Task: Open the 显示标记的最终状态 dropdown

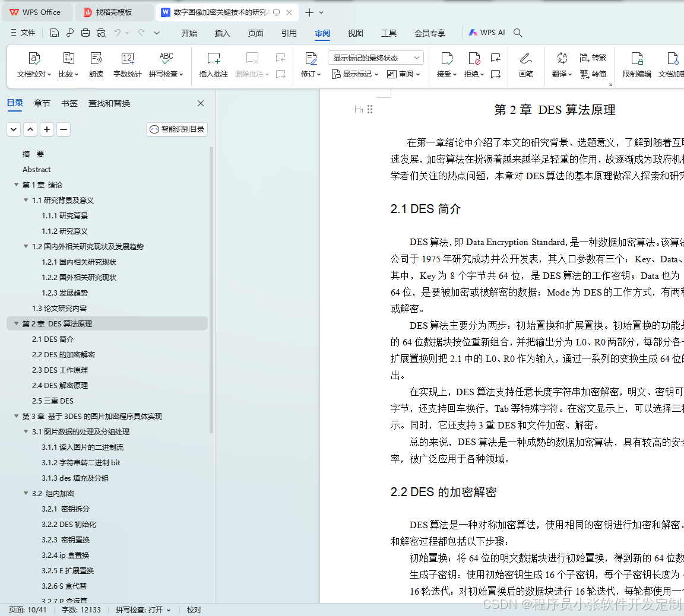Action: [376, 58]
